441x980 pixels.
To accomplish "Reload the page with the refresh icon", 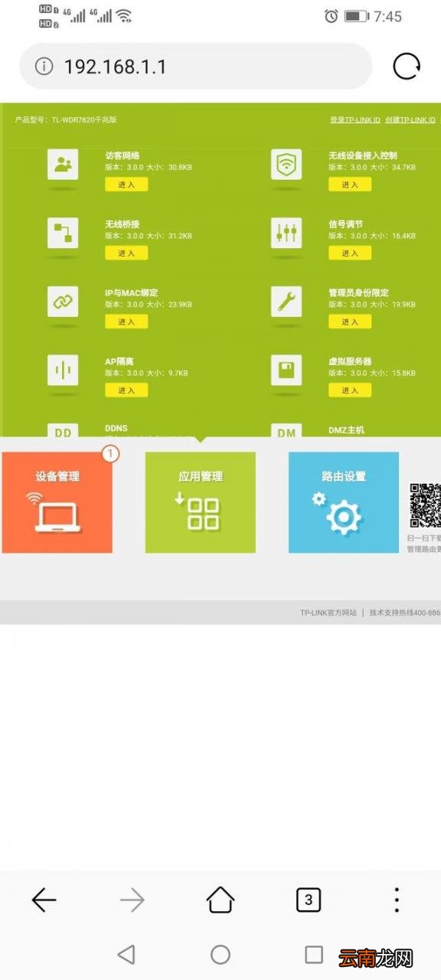I will pyautogui.click(x=407, y=67).
